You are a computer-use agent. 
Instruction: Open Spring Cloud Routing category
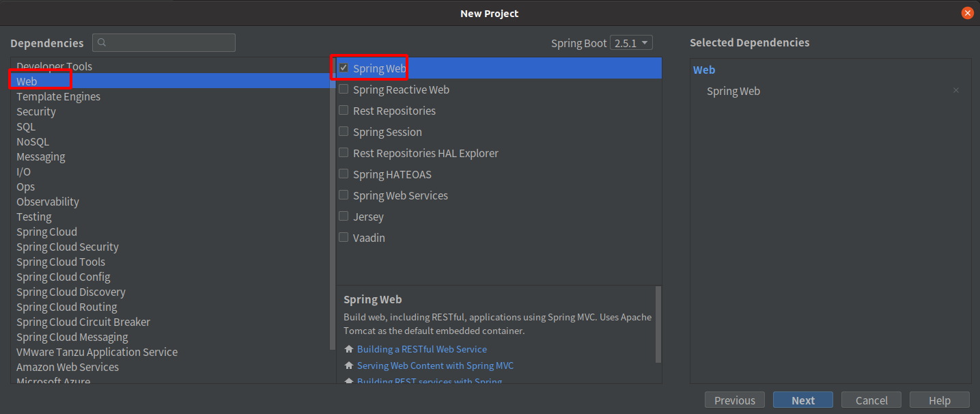[x=169, y=307]
